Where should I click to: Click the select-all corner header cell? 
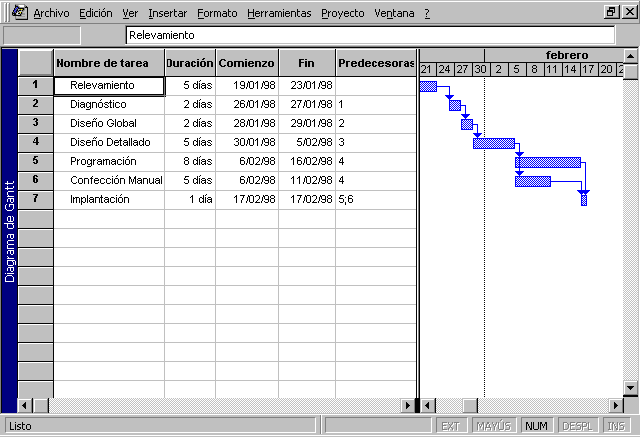[36, 63]
